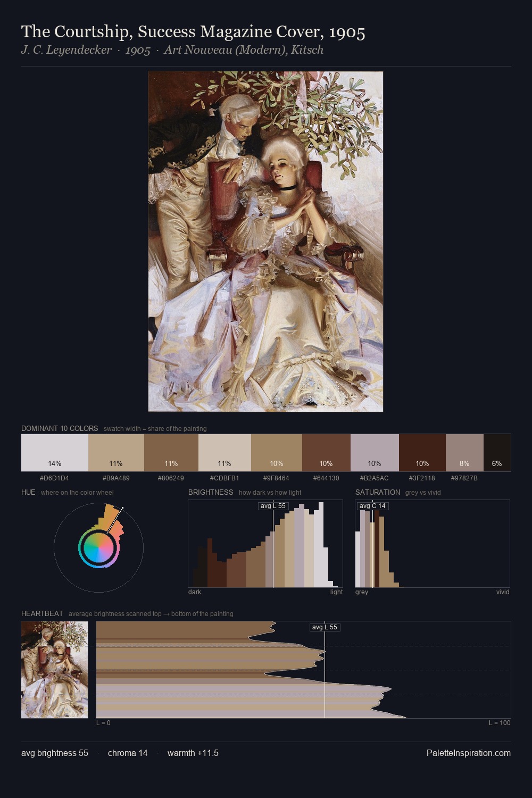The image size is (532, 798).
Task: Click the 'L = 0' axis label
Action: [103, 723]
